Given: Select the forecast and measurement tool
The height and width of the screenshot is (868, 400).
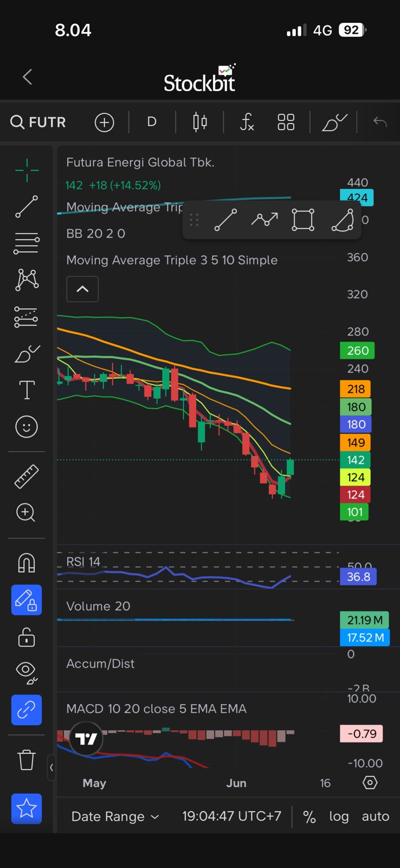Looking at the screenshot, I should pyautogui.click(x=27, y=317).
